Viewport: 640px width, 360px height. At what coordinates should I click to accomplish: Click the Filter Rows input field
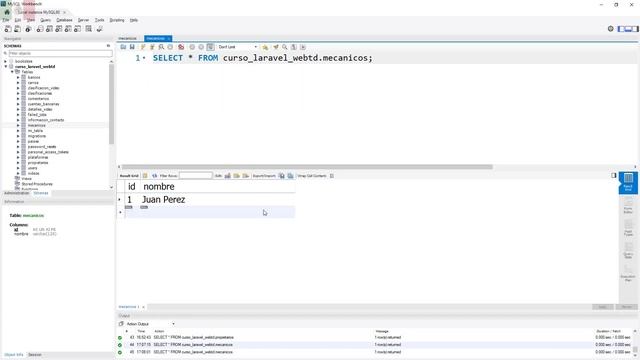pyautogui.click(x=196, y=176)
